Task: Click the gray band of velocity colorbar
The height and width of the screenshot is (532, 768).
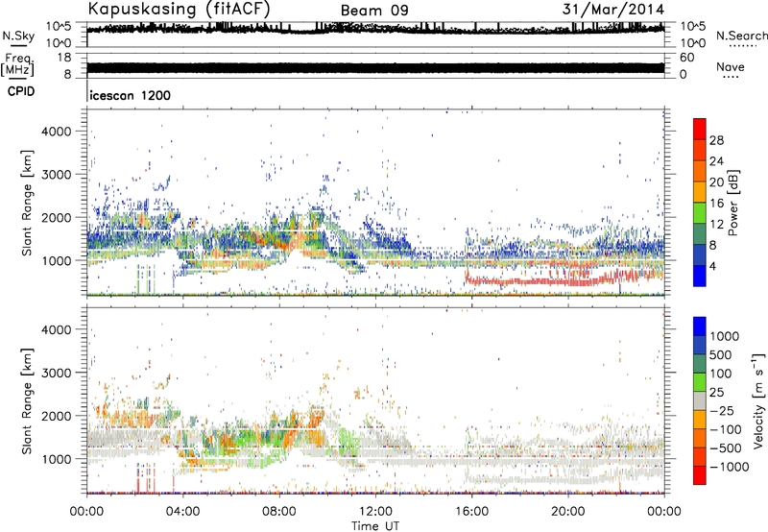Action: click(700, 401)
